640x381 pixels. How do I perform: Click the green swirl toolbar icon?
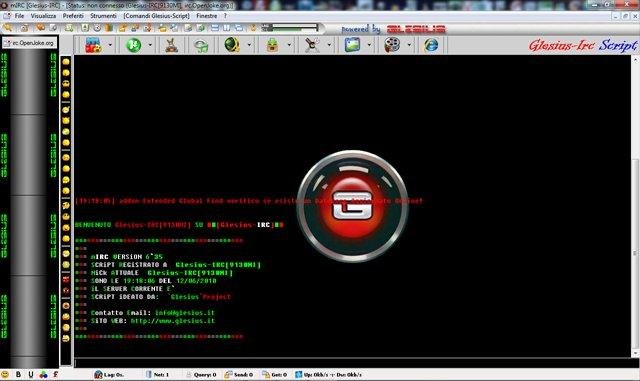point(201,46)
